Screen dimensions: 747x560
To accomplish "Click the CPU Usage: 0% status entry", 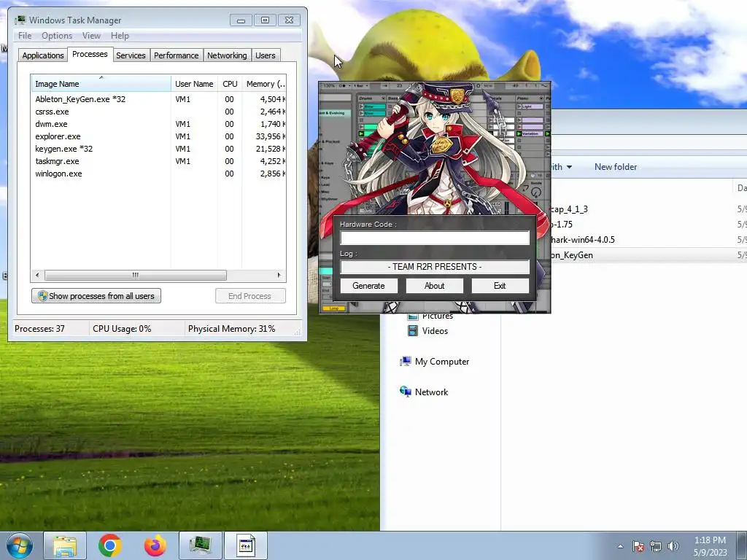I will tap(122, 329).
